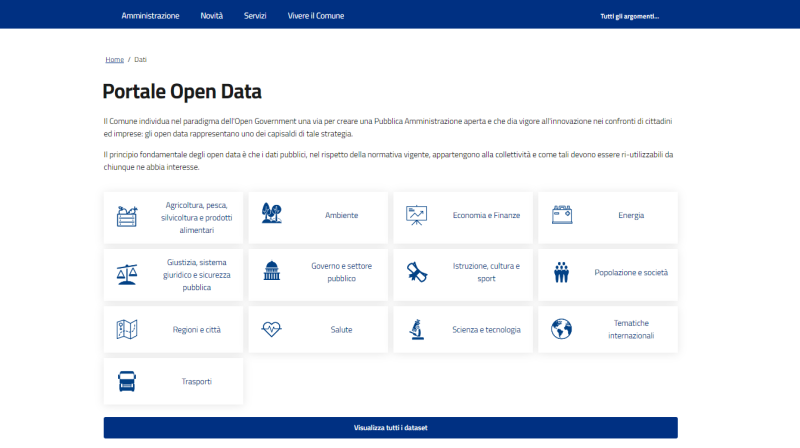Click the Trasporti bus icon
The height and width of the screenshot is (448, 800).
(x=127, y=382)
